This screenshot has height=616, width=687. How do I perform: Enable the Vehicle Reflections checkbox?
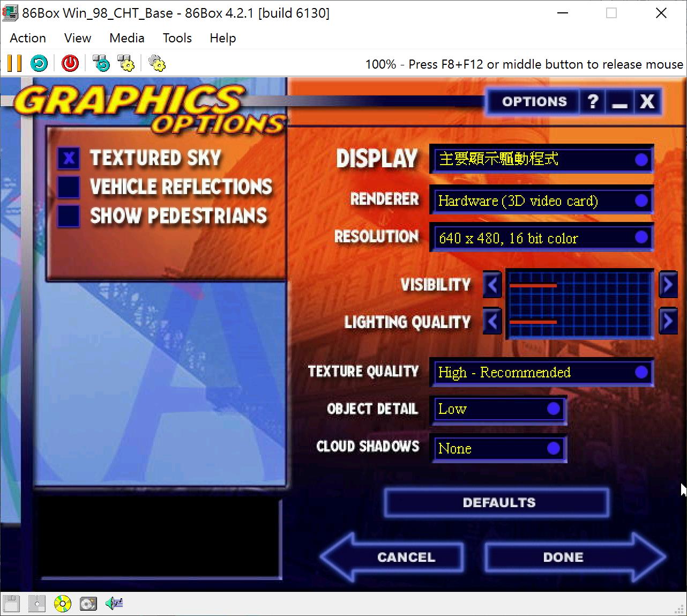(x=69, y=187)
